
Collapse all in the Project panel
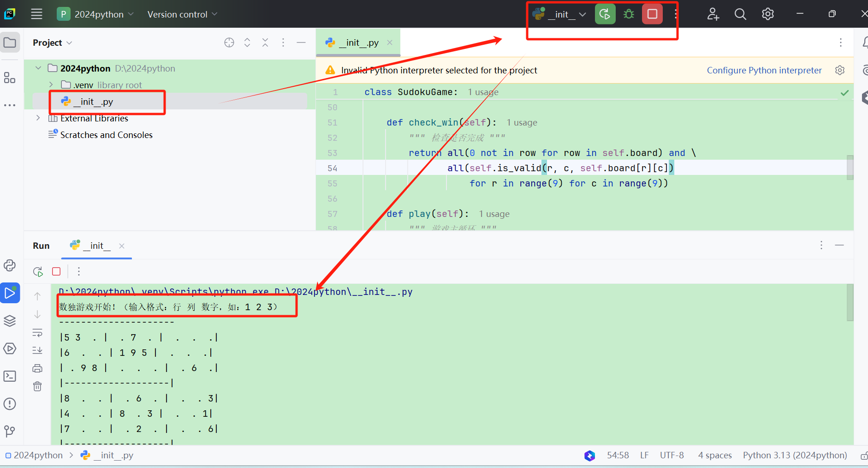[265, 42]
